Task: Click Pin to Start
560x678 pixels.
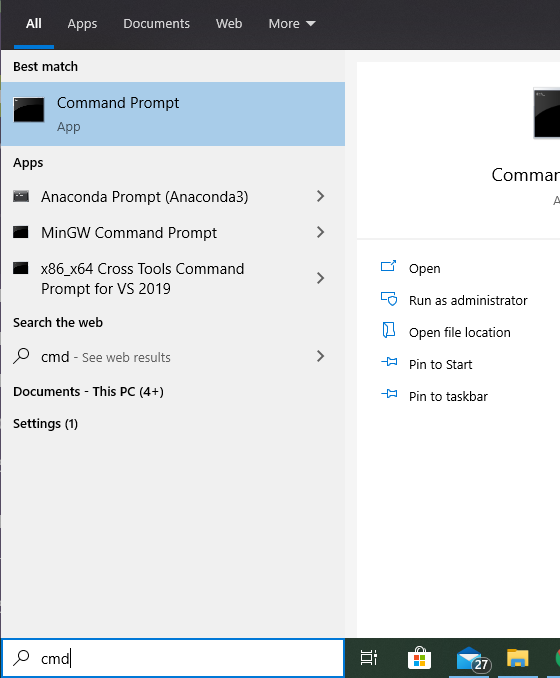Action: (440, 365)
